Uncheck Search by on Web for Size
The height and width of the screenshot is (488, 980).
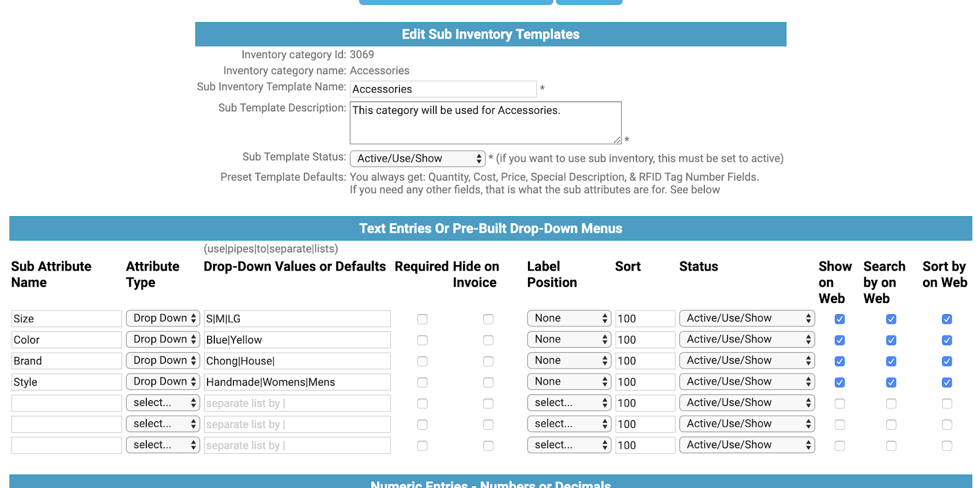[891, 319]
